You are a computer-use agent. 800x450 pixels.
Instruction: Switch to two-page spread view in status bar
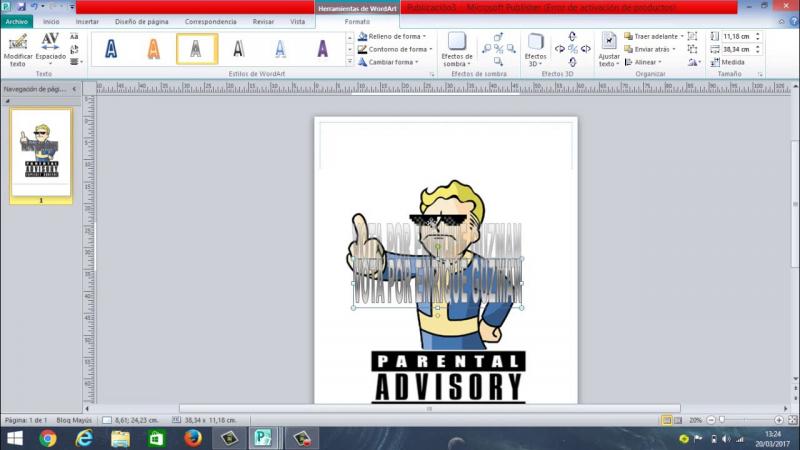tap(679, 420)
